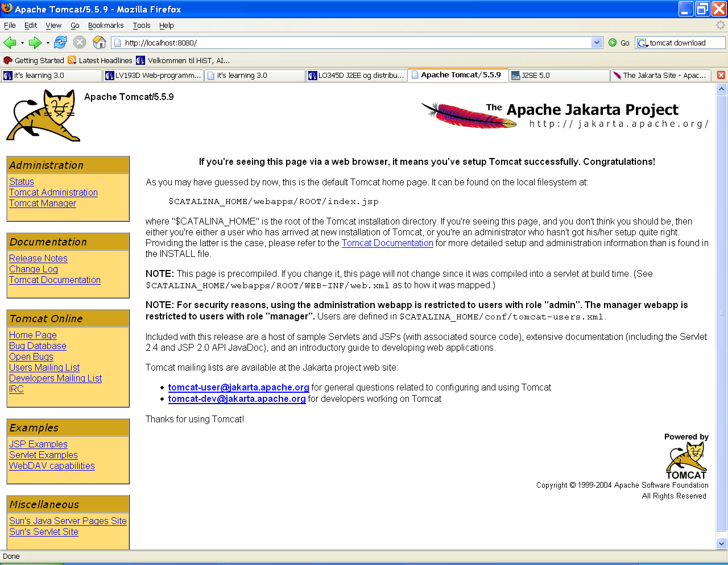Open the Servlet Examples link
Viewport: 728px width, 565px height.
coord(43,455)
